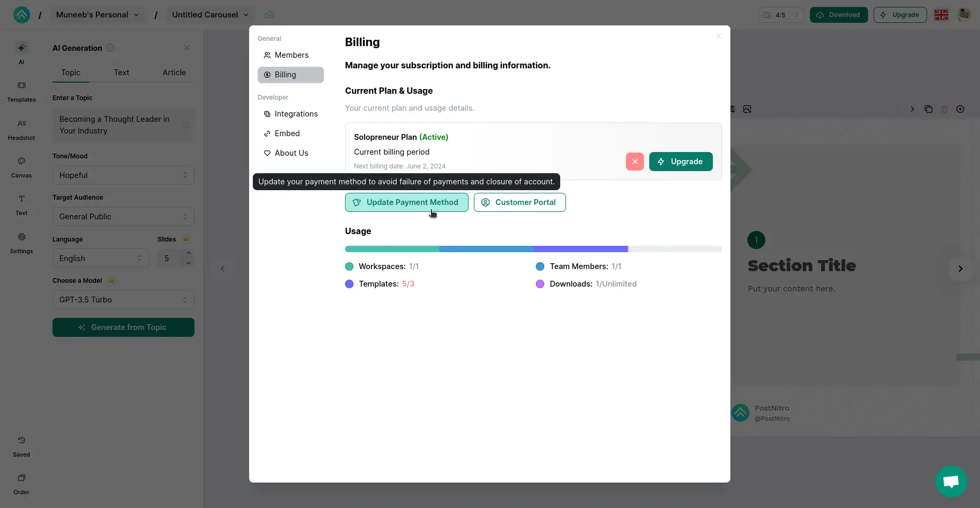Open the Tone/Mood dropdown showing Hopeful
Viewport: 980px width, 508px height.
click(123, 175)
